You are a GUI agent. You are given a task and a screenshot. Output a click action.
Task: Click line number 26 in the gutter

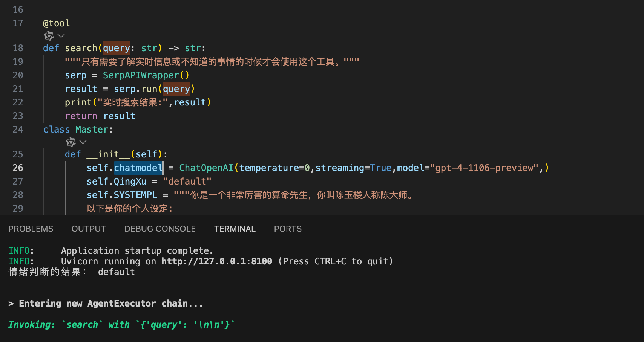coord(18,168)
